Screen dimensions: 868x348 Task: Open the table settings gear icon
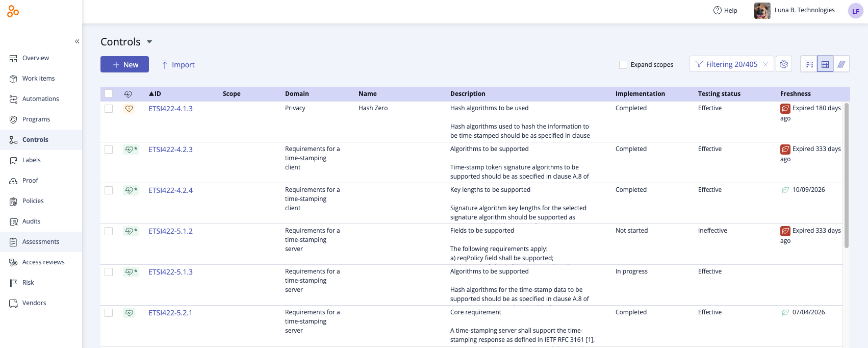tap(784, 64)
